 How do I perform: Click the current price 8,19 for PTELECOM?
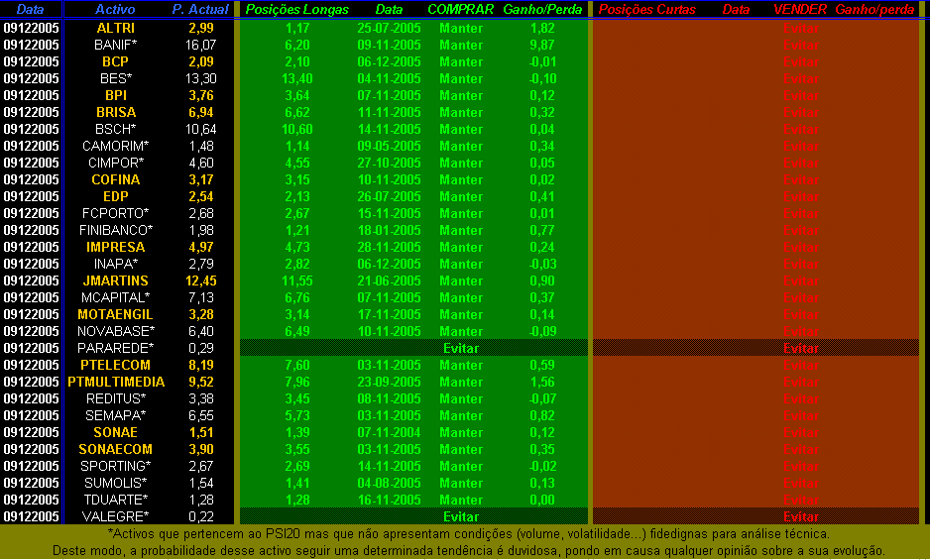[x=201, y=365]
